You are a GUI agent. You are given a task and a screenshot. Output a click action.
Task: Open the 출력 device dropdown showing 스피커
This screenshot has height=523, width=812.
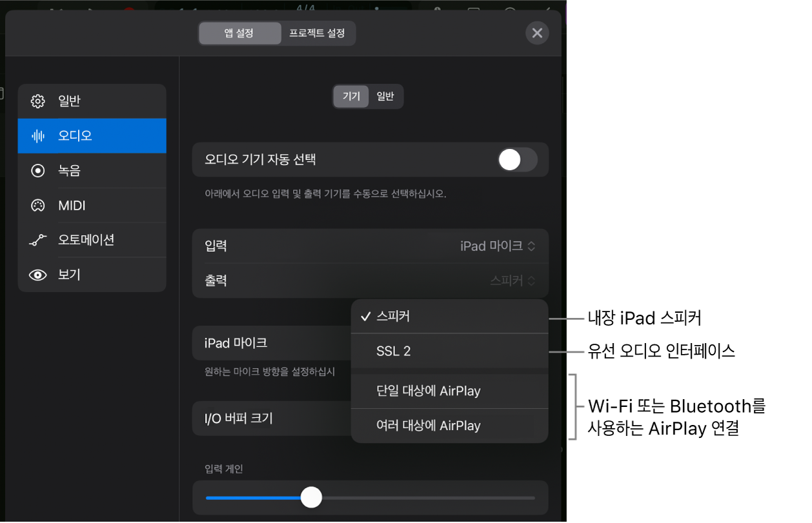(x=510, y=281)
